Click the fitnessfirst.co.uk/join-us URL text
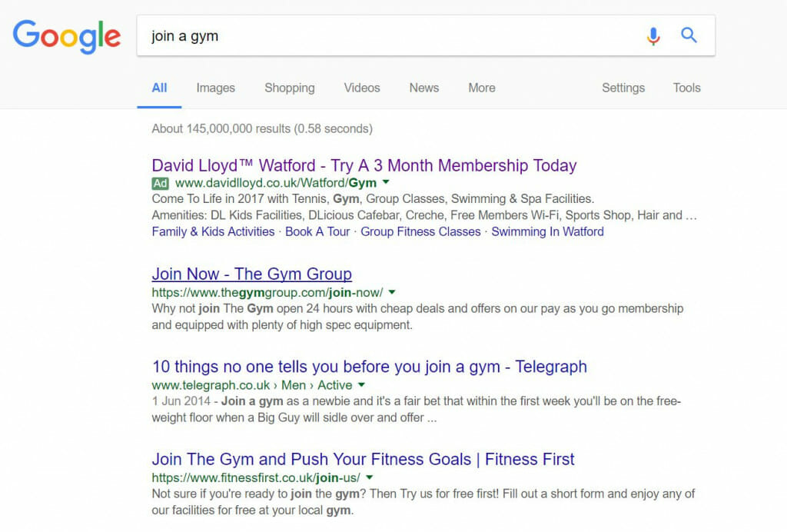787x532 pixels. click(256, 477)
